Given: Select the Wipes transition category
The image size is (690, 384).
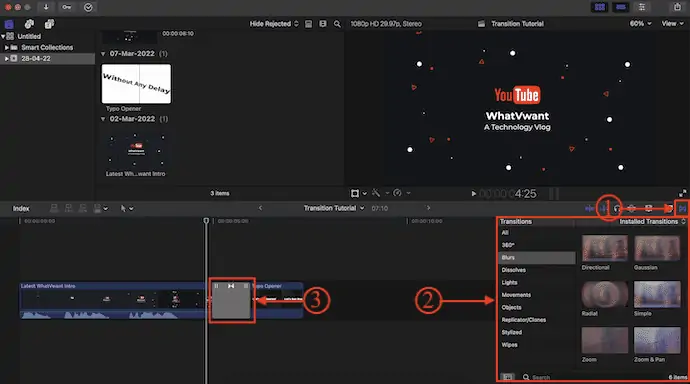Looking at the screenshot, I should click(510, 344).
